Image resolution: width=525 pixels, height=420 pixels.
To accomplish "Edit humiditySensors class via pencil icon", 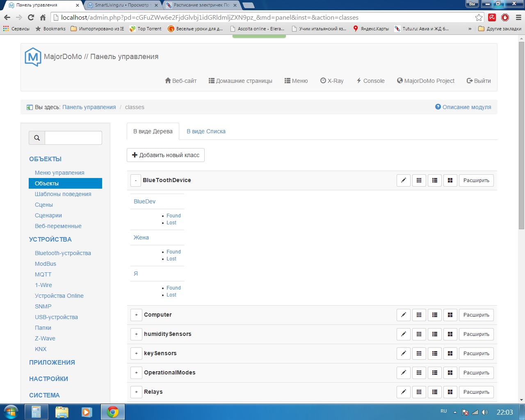I will [x=404, y=334].
